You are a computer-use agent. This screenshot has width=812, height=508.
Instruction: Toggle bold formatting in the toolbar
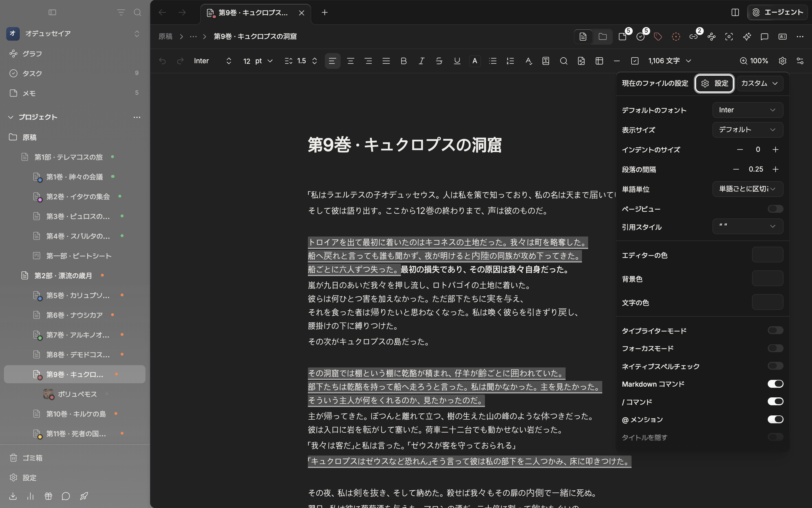coord(404,61)
